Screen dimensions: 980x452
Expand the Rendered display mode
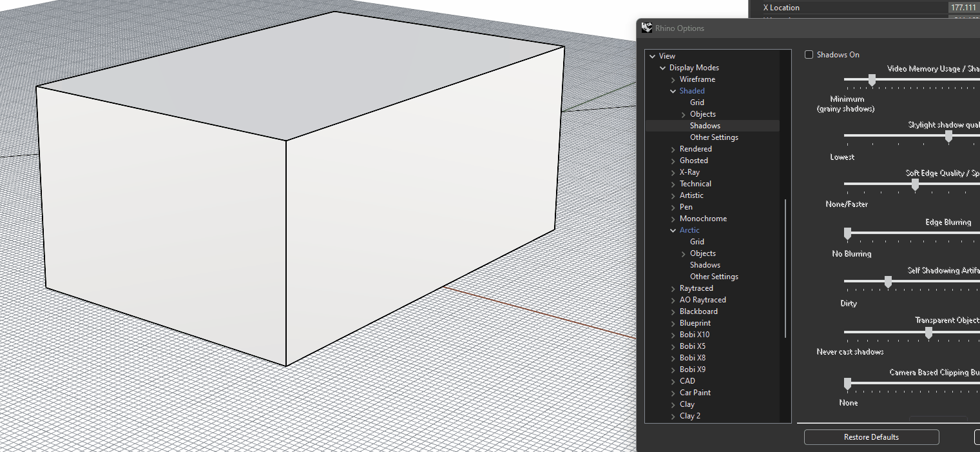(673, 149)
